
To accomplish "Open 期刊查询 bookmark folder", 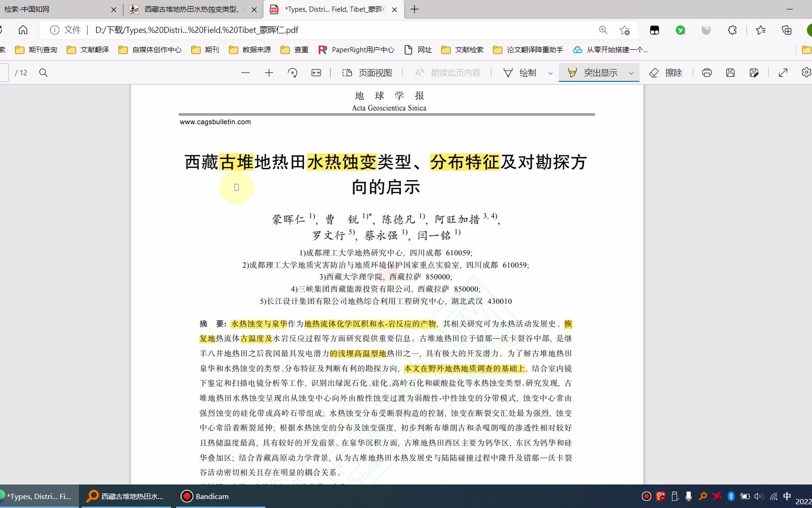I will [x=36, y=49].
